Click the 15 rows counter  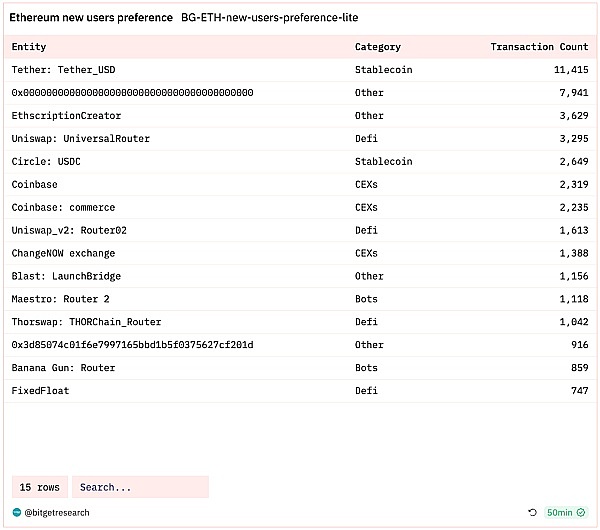pyautogui.click(x=40, y=487)
